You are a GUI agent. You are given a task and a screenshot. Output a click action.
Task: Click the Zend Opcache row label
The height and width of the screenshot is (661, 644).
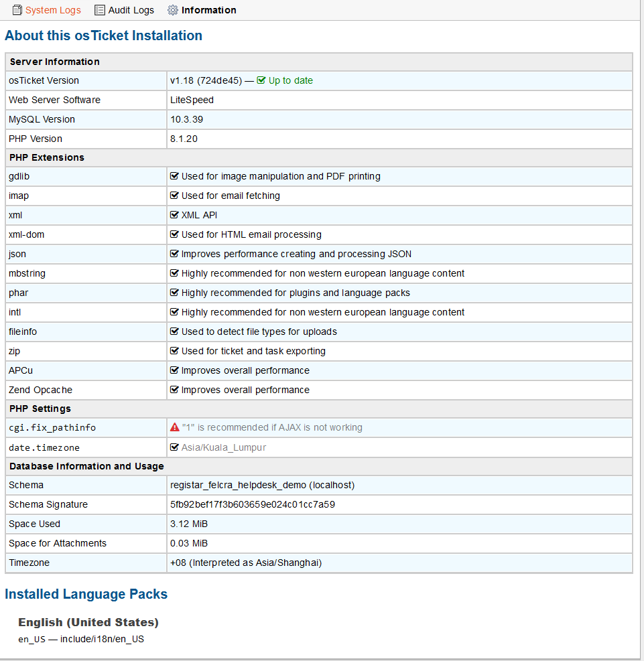[40, 390]
